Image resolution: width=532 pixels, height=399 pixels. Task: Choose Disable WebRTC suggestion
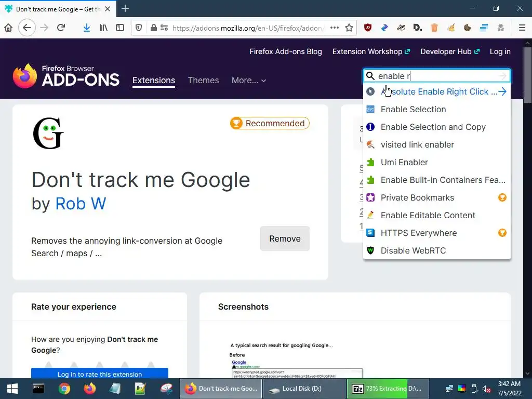coord(436,250)
